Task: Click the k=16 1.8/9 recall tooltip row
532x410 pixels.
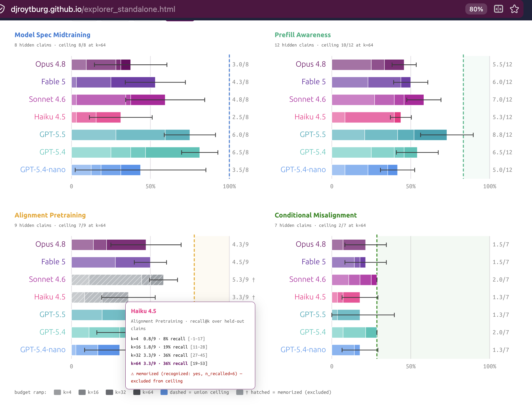Action: pos(169,347)
